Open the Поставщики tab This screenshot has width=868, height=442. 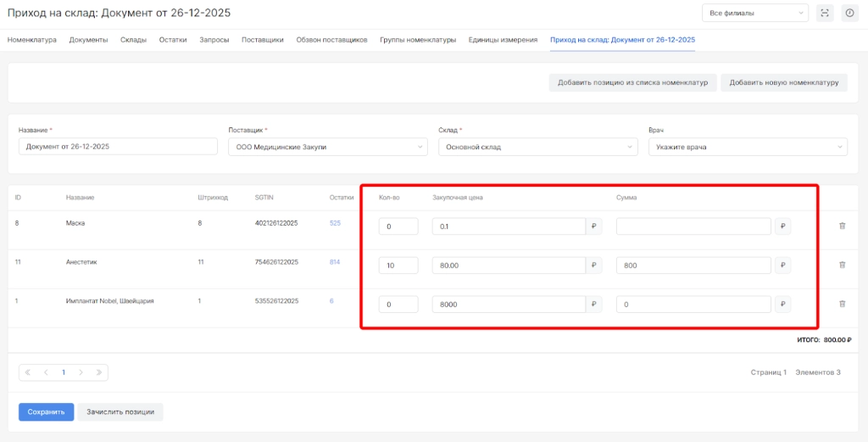262,40
